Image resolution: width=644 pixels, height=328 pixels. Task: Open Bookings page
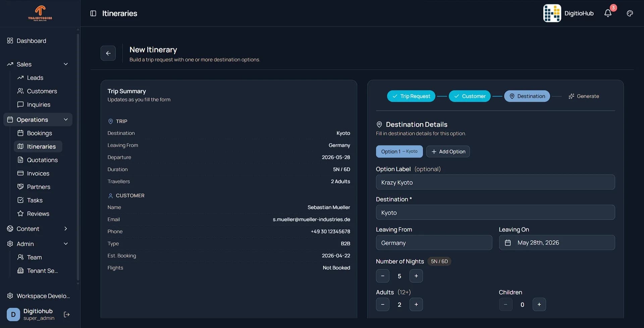coord(39,133)
